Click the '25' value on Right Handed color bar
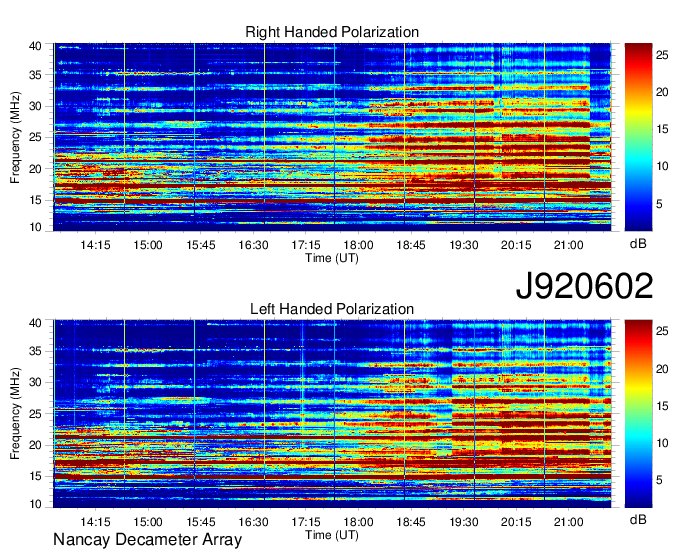The height and width of the screenshot is (552, 680). pos(662,55)
